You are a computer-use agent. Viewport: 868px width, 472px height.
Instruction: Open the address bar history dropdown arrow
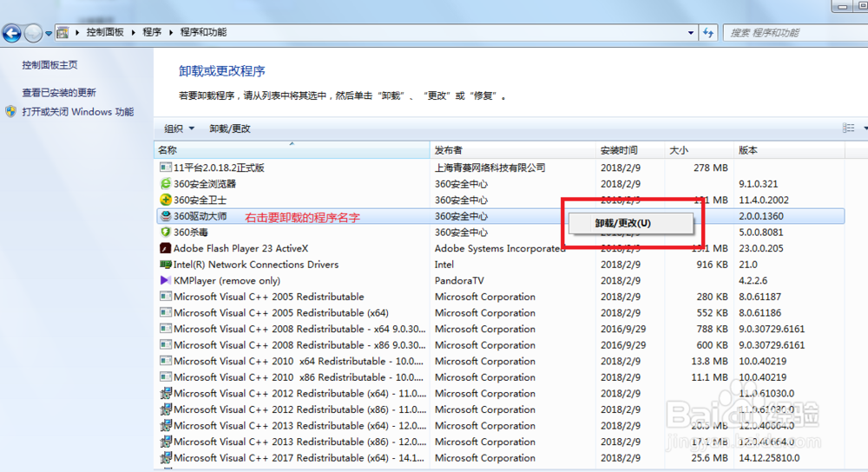tap(690, 33)
